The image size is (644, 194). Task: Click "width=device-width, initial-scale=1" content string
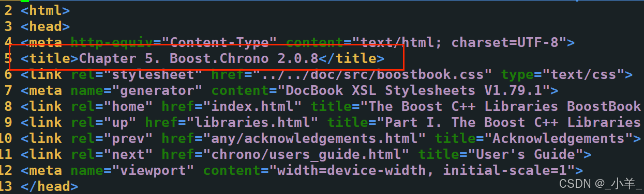point(422,170)
